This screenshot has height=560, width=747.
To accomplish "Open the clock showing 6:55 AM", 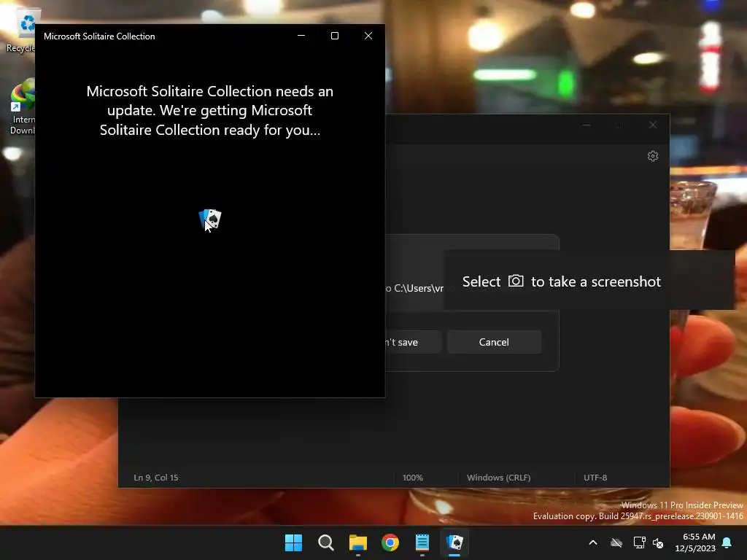I will tap(695, 542).
